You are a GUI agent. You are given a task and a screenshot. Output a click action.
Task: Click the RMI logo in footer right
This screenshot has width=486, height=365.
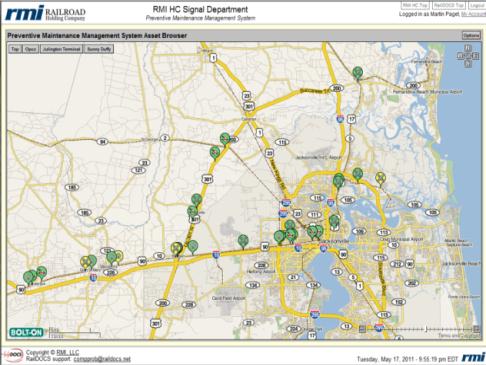473,357
